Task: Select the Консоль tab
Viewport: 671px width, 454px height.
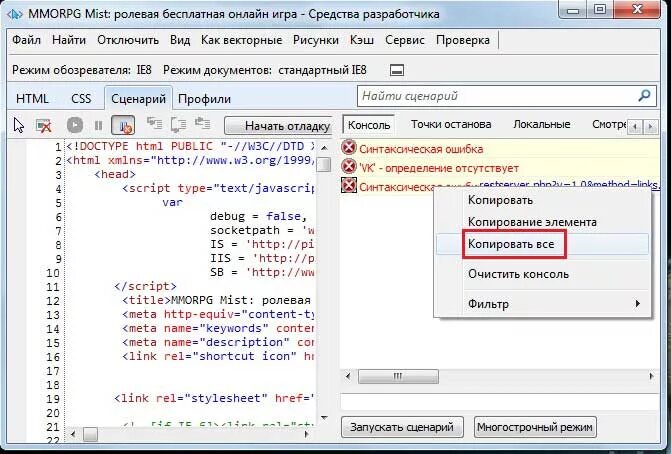Action: pos(369,125)
